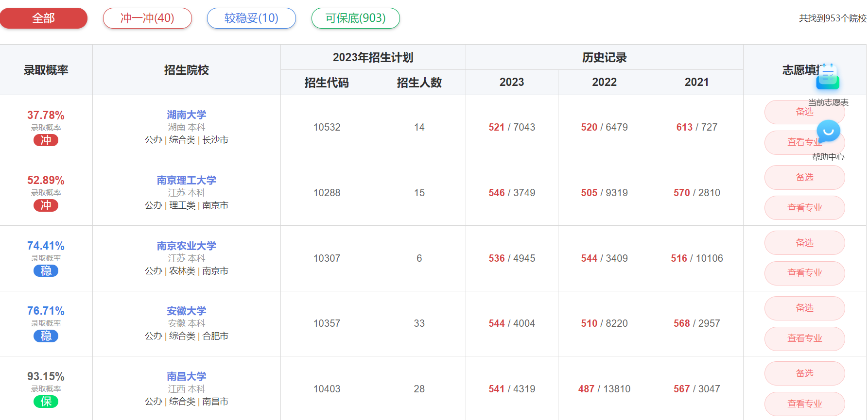The image size is (868, 420).
Task: View majors for 南京农业大学
Action: coord(804,273)
